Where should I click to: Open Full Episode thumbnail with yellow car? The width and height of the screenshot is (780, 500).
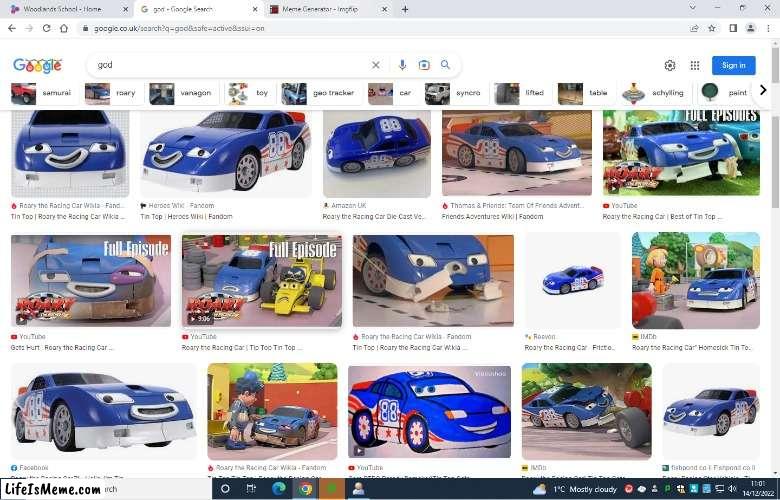pos(262,281)
